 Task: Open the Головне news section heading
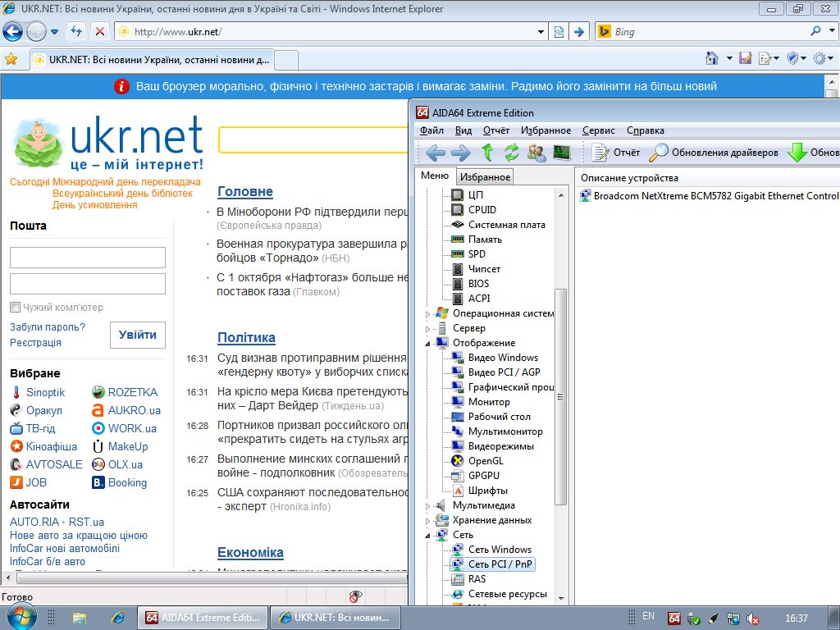[244, 191]
